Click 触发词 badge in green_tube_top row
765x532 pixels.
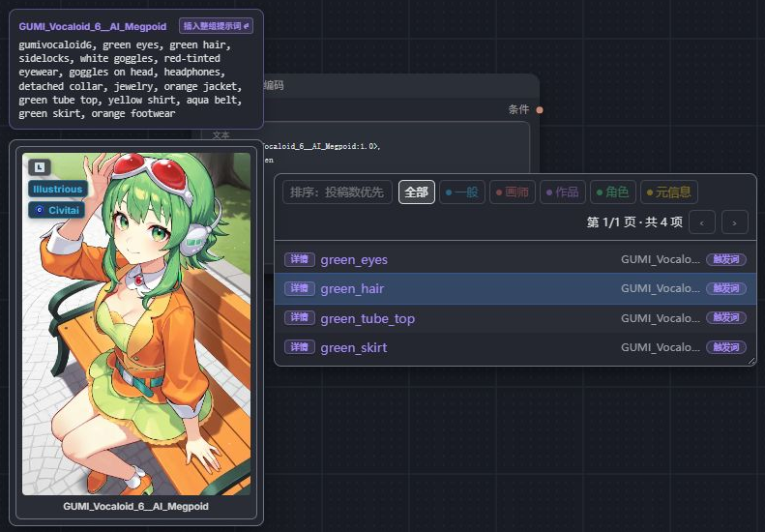726,317
